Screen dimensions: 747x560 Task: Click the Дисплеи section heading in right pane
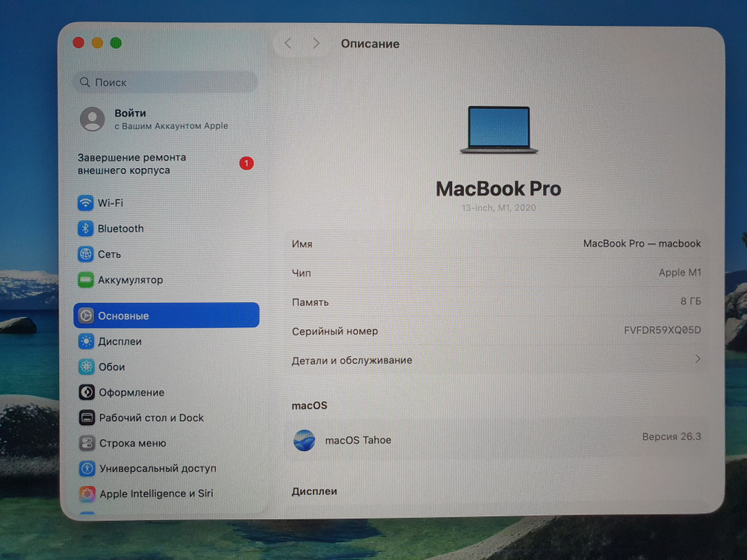pos(314,491)
